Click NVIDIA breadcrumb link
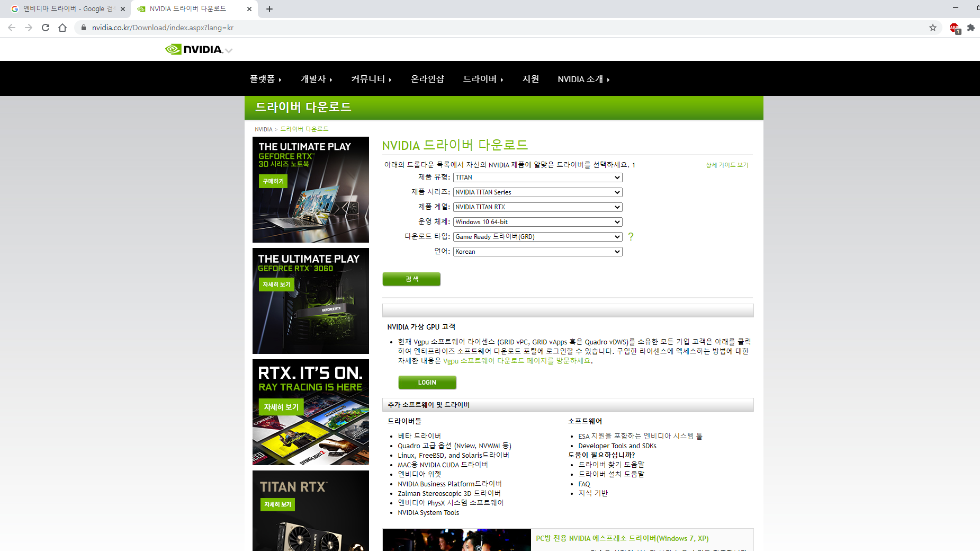 point(264,129)
